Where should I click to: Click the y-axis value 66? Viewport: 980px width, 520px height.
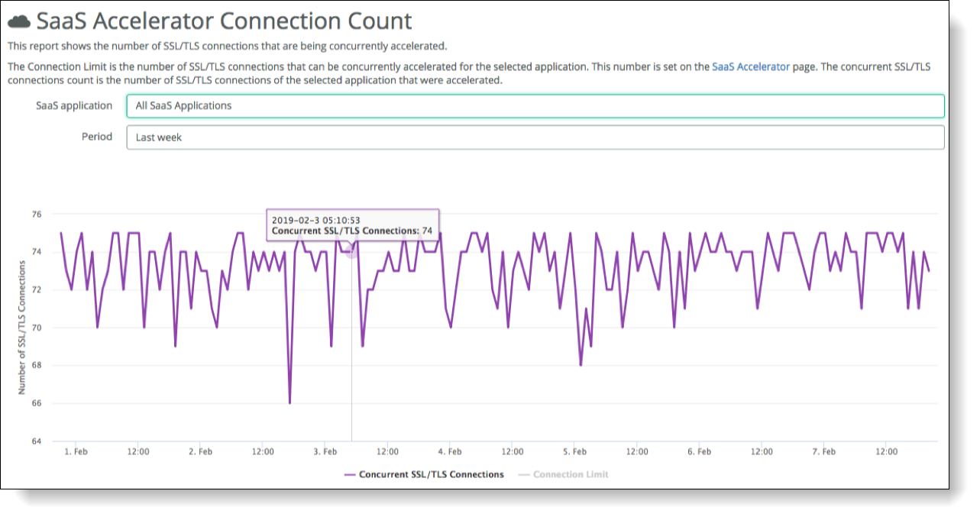tap(36, 403)
